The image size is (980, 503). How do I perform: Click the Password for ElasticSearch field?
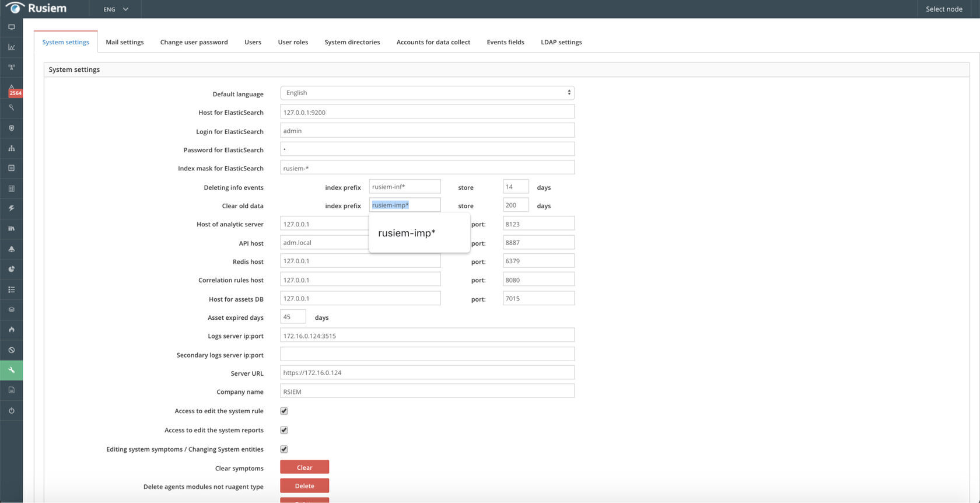tap(427, 149)
